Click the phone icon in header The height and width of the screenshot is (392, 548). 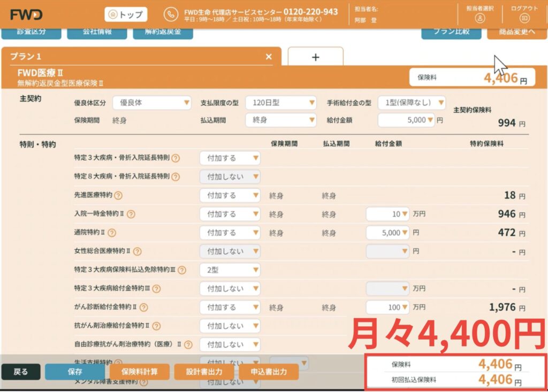click(171, 14)
